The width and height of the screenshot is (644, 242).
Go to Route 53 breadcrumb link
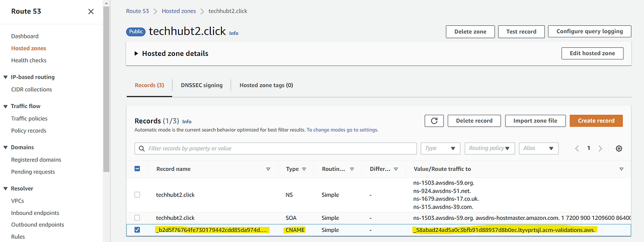(137, 11)
